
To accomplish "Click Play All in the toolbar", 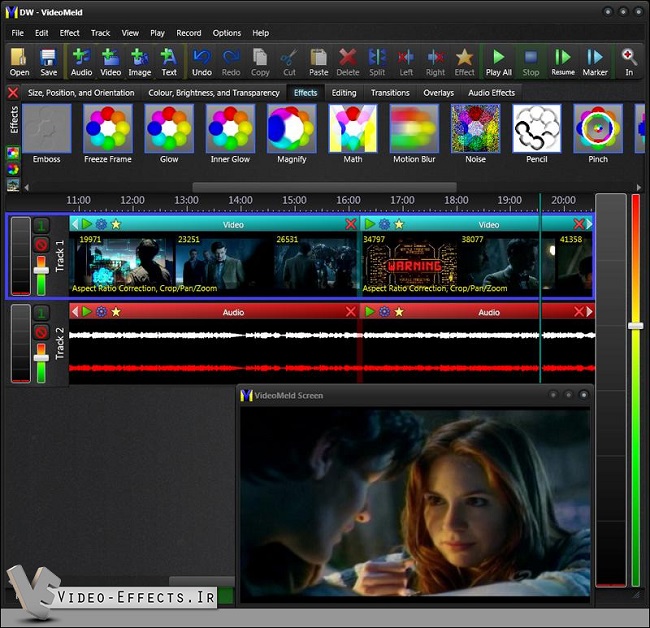I will coord(499,62).
